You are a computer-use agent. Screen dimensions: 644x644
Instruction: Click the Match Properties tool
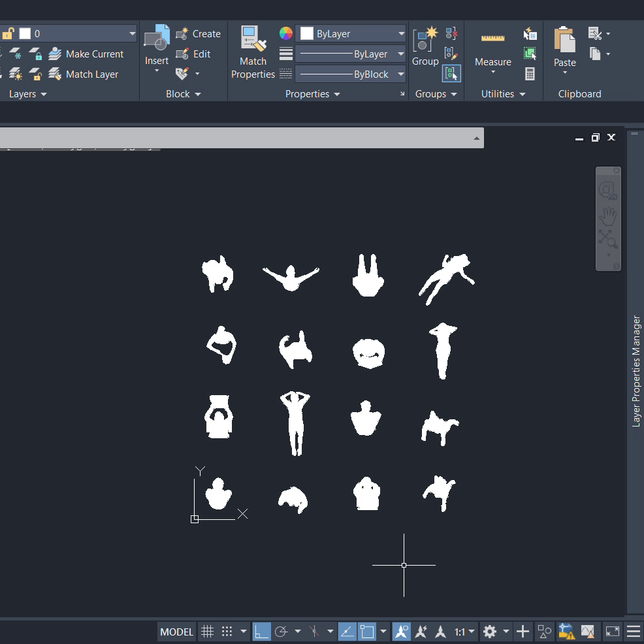[x=253, y=52]
